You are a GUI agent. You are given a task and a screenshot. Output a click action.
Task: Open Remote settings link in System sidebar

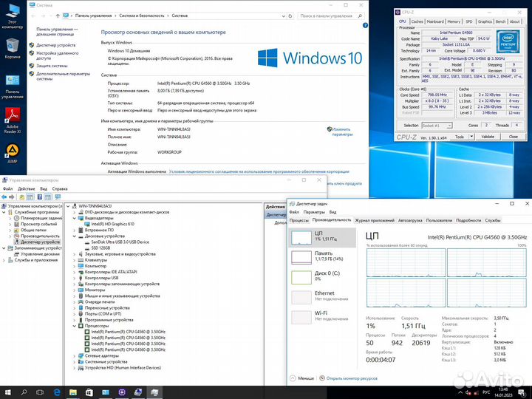[x=58, y=55]
